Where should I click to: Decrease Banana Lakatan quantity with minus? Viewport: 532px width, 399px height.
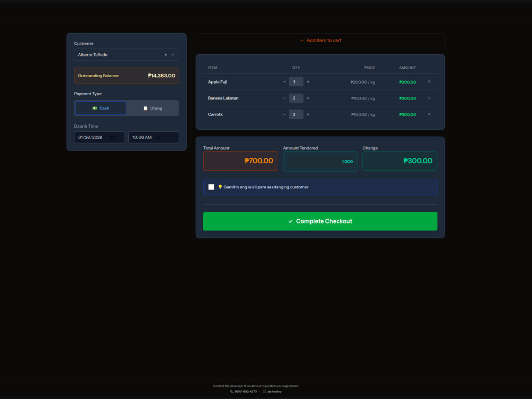(284, 98)
